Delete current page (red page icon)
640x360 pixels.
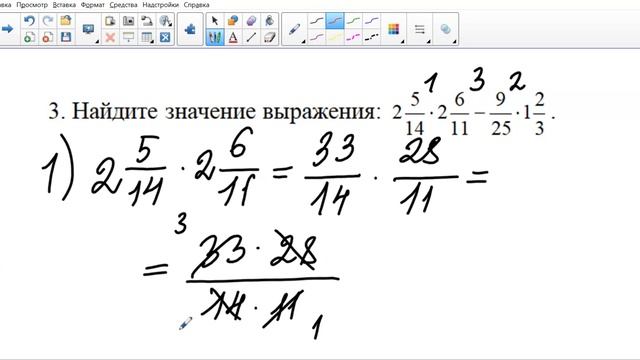click(48, 38)
